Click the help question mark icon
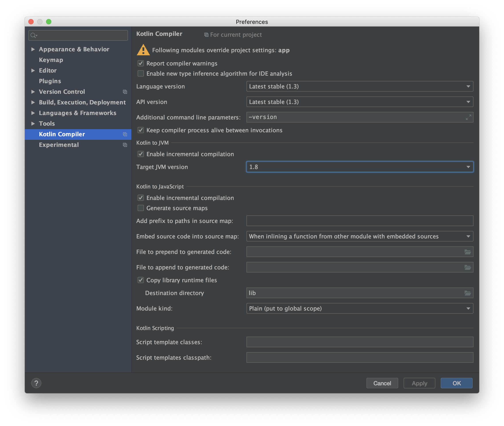This screenshot has height=426, width=504. click(36, 383)
